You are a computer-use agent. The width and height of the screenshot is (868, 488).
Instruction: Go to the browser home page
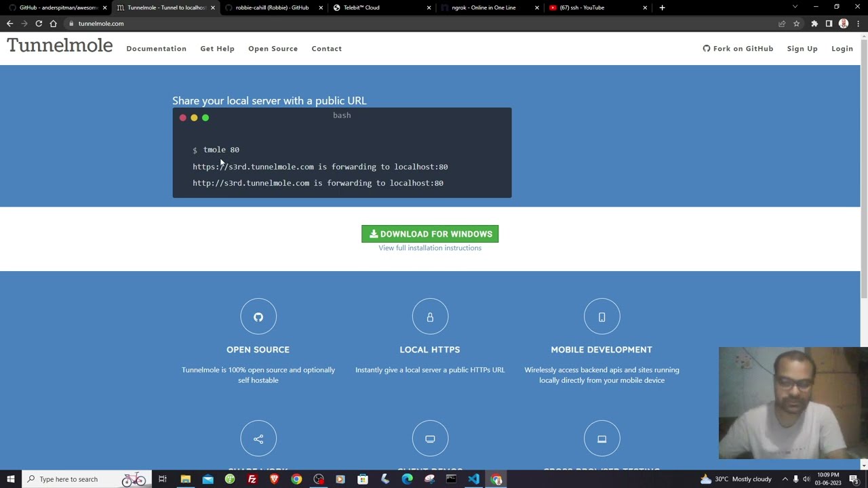tap(53, 24)
